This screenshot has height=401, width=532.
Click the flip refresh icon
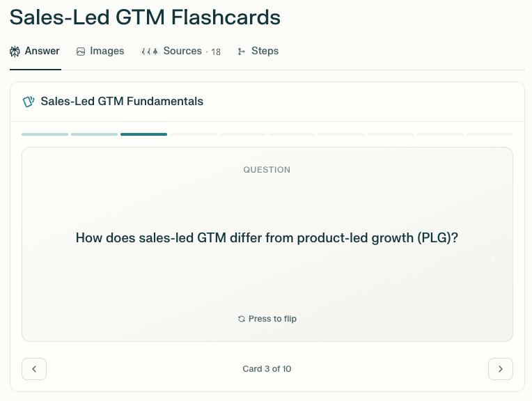[242, 319]
